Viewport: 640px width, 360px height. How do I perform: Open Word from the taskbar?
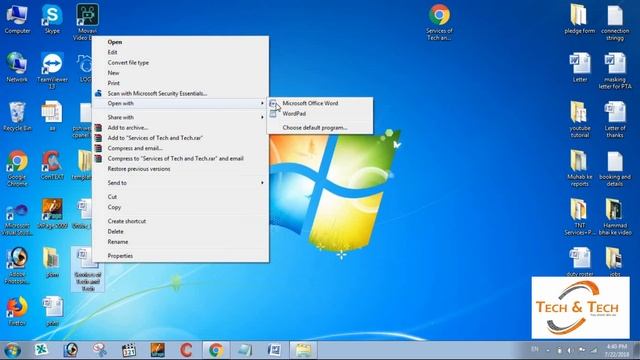(274, 350)
